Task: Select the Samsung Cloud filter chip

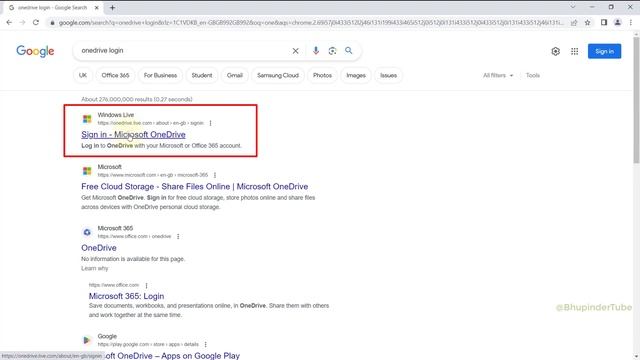Action: [x=278, y=76]
